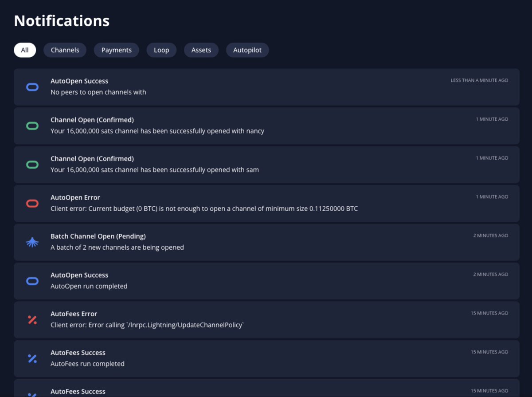Click the 'Batch Channel Open (Pending)' title

[98, 236]
